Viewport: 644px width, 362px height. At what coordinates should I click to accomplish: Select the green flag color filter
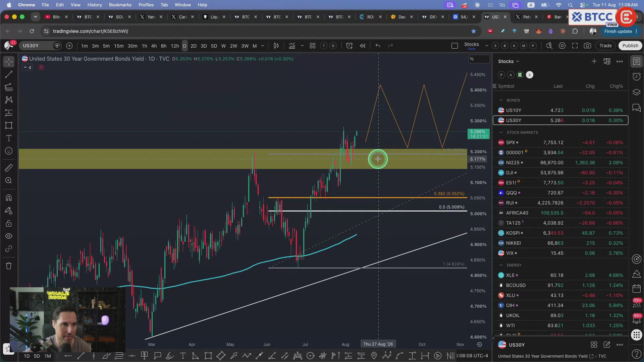click(x=520, y=75)
